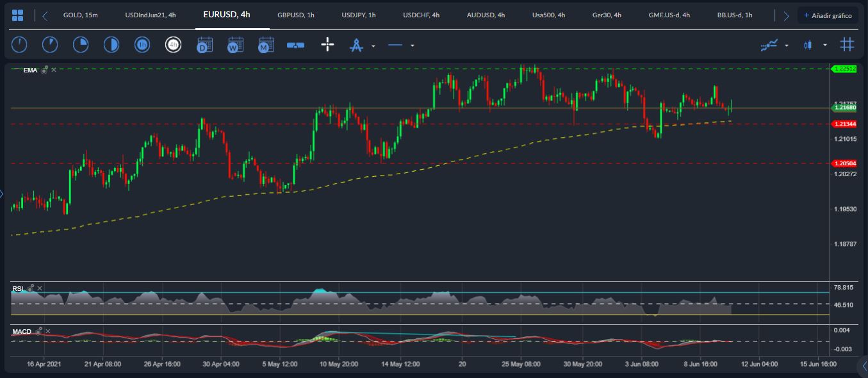Viewport: 868px width, 378px height.
Task: Select the weekly (W) calendar timeframe
Action: coord(235,45)
